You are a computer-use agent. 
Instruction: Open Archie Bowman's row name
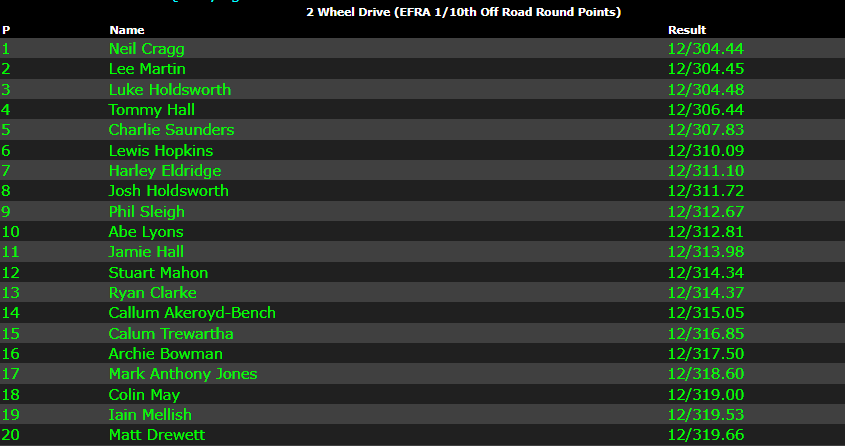(x=165, y=354)
